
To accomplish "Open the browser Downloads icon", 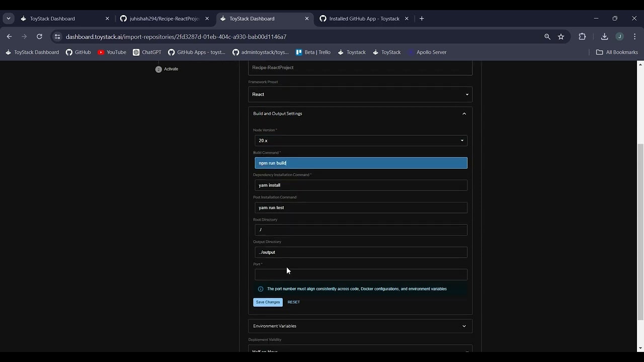I will click(x=604, y=36).
